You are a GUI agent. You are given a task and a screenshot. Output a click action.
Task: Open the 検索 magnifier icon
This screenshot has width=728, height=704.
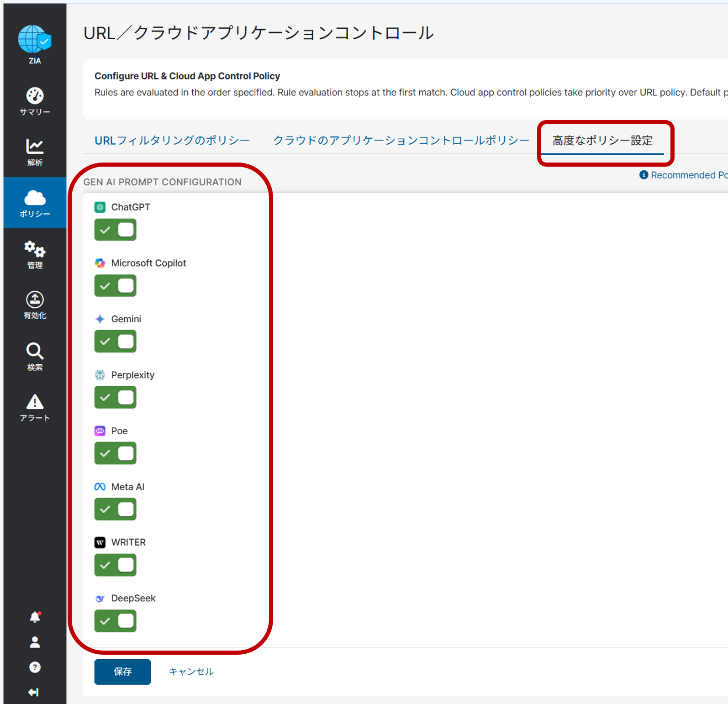click(x=35, y=351)
